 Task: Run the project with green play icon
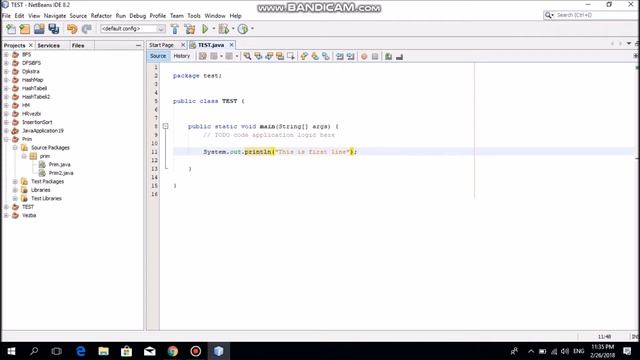click(x=205, y=29)
